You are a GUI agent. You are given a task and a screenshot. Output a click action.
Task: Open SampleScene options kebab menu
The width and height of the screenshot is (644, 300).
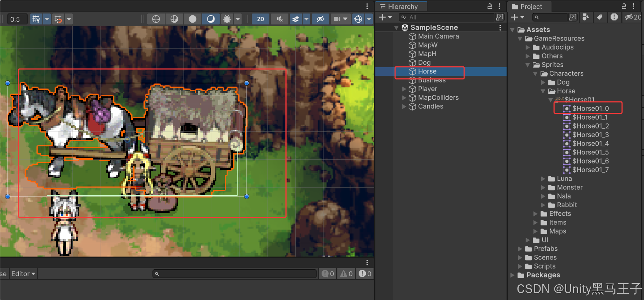pyautogui.click(x=500, y=28)
